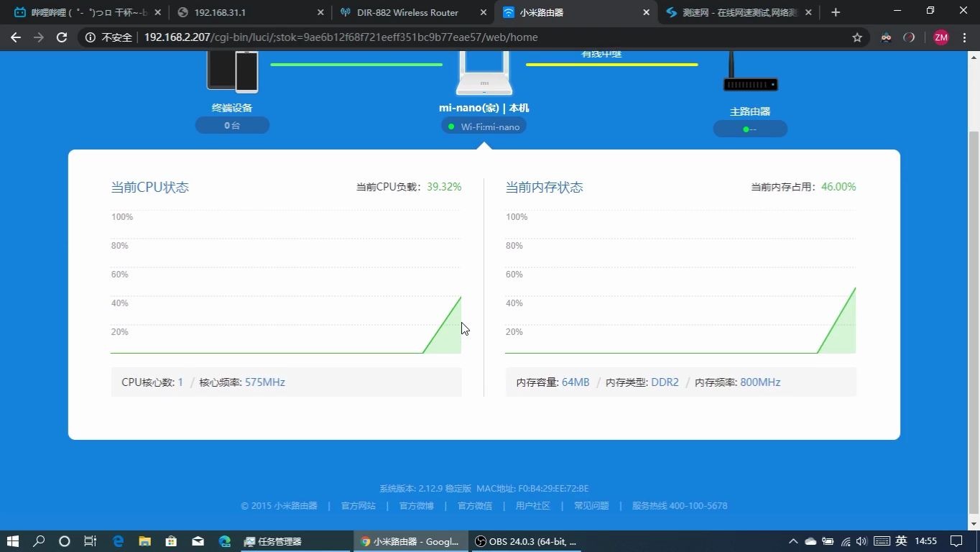Image resolution: width=980 pixels, height=552 pixels.
Task: Open Microsoft Store from taskbar
Action: pos(171,541)
